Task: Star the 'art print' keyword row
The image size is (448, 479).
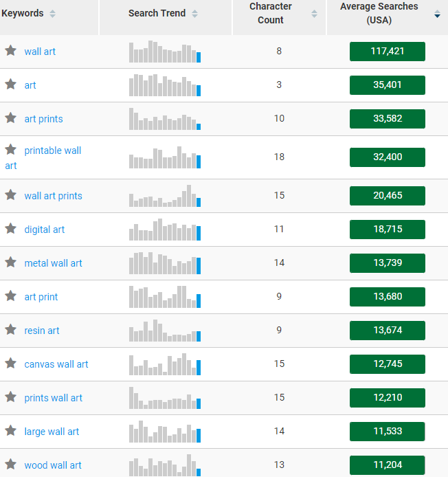Action: (11, 296)
